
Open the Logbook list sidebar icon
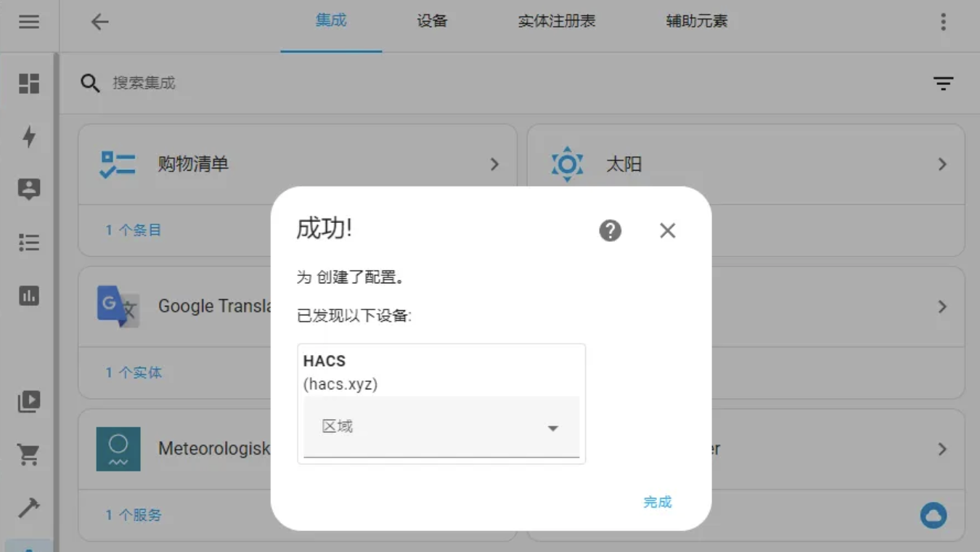pos(29,242)
